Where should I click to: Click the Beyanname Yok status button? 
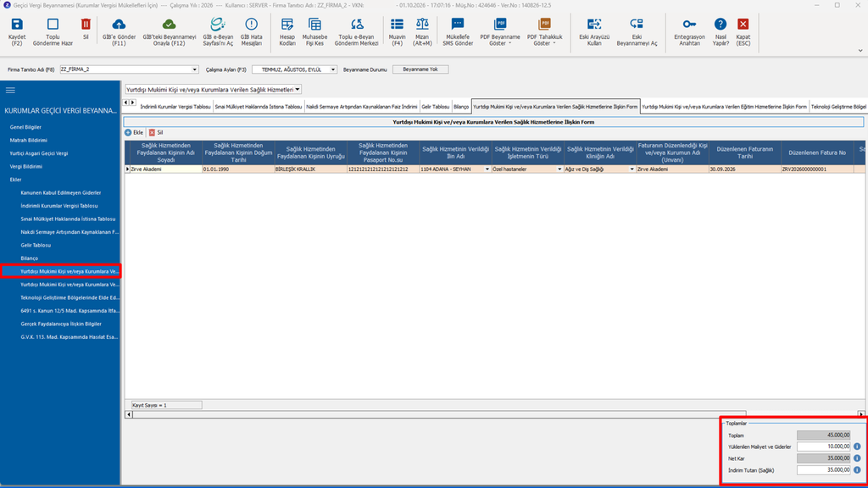pos(420,69)
